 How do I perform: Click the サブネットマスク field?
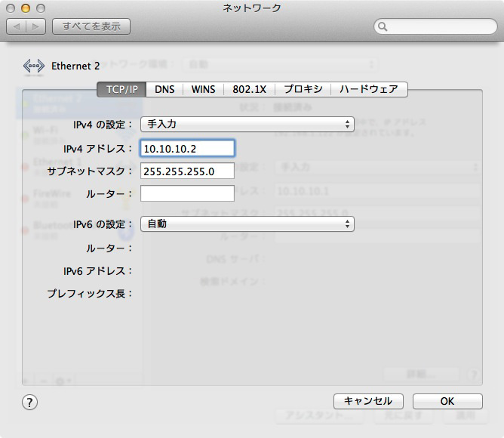tap(188, 171)
